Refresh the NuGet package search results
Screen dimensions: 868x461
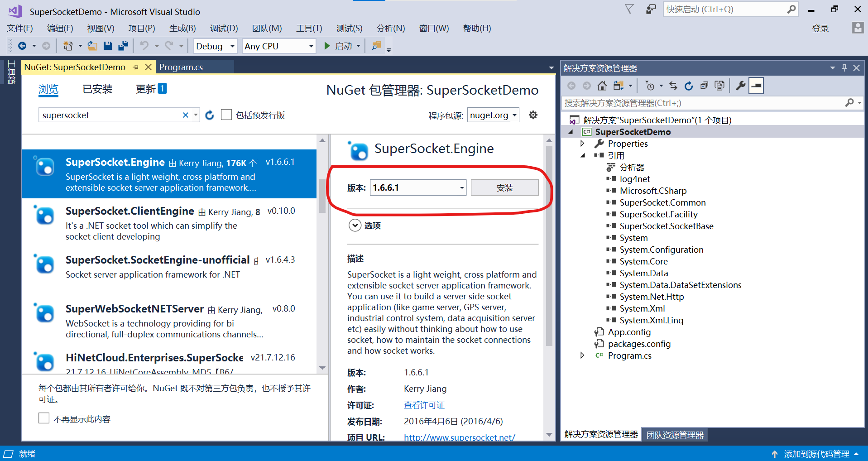pyautogui.click(x=209, y=115)
